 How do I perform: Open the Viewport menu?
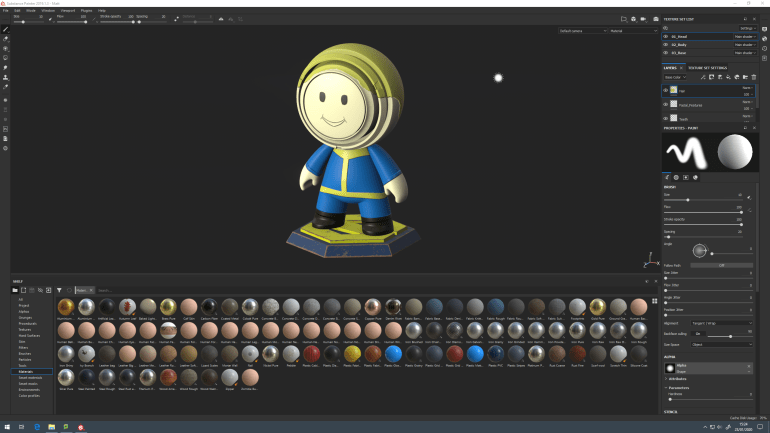68,10
